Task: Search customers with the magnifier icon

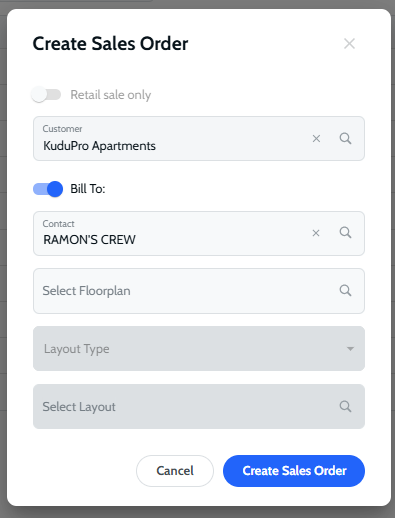Action: [x=345, y=138]
